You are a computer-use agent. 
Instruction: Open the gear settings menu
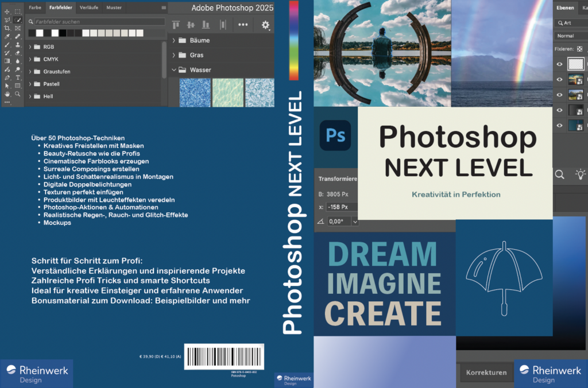[265, 25]
